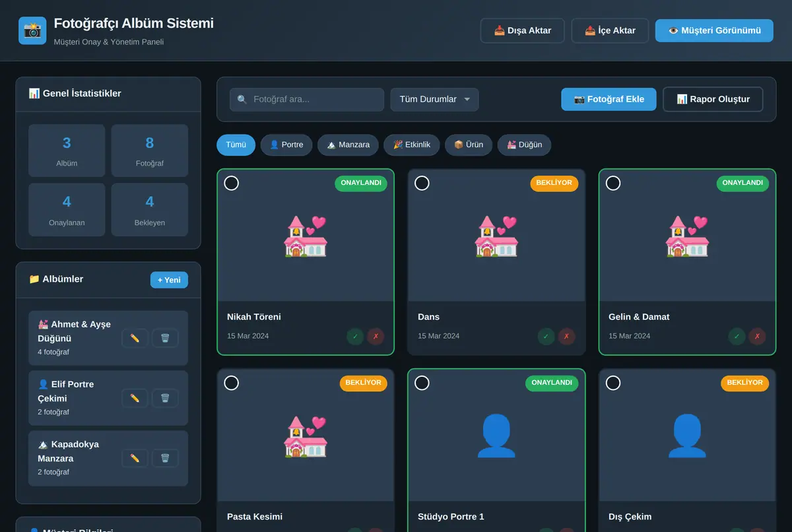Delete the Kapadokya Manzara album
Viewport: 792px width, 532px height.
(165, 458)
